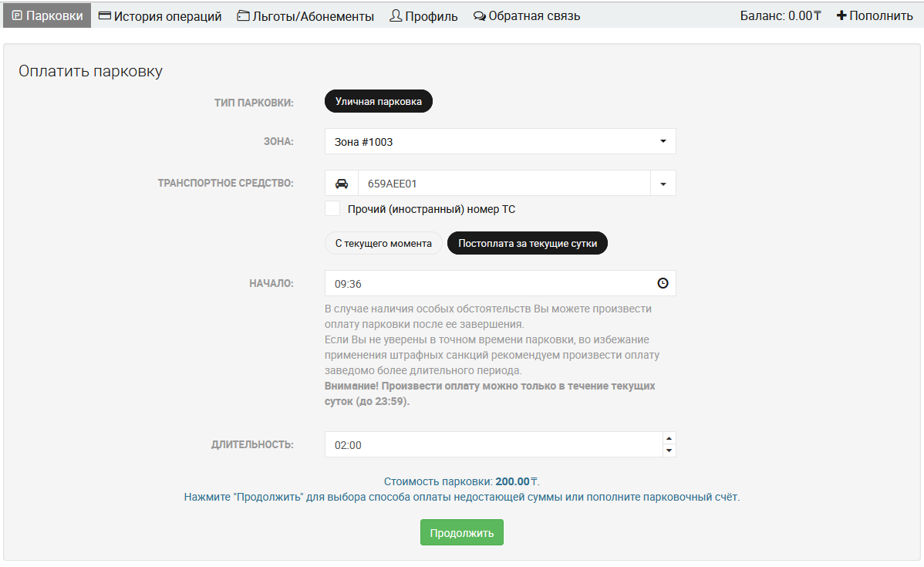Select the С текущего момента option
Viewport: 924px width, 567px height.
tap(383, 243)
